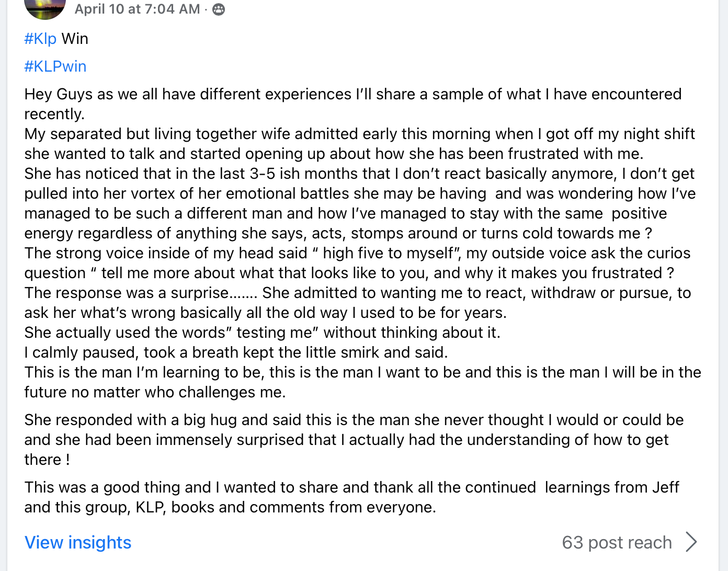
Task: Open the #Klp hashtag link
Action: tap(40, 39)
